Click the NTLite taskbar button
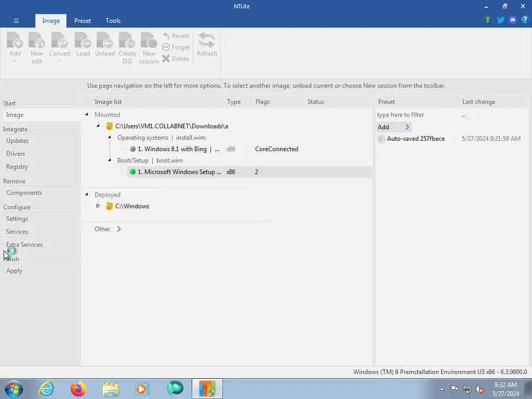 (207, 389)
